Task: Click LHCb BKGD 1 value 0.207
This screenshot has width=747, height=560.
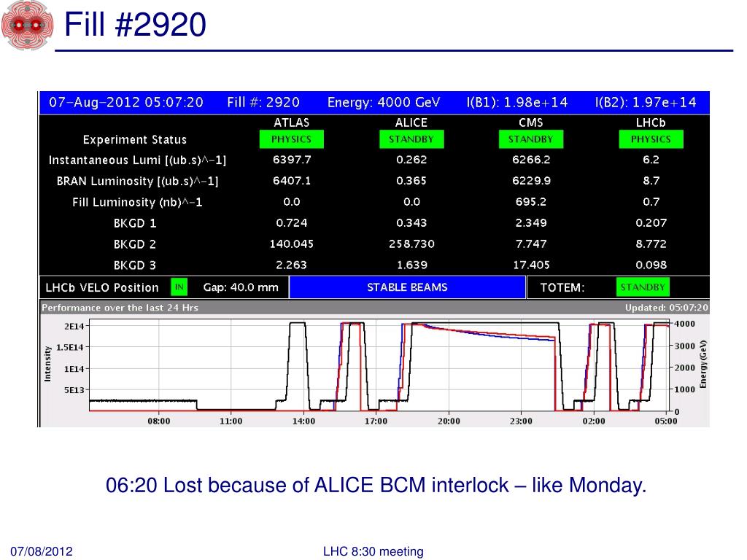Action: [x=651, y=222]
